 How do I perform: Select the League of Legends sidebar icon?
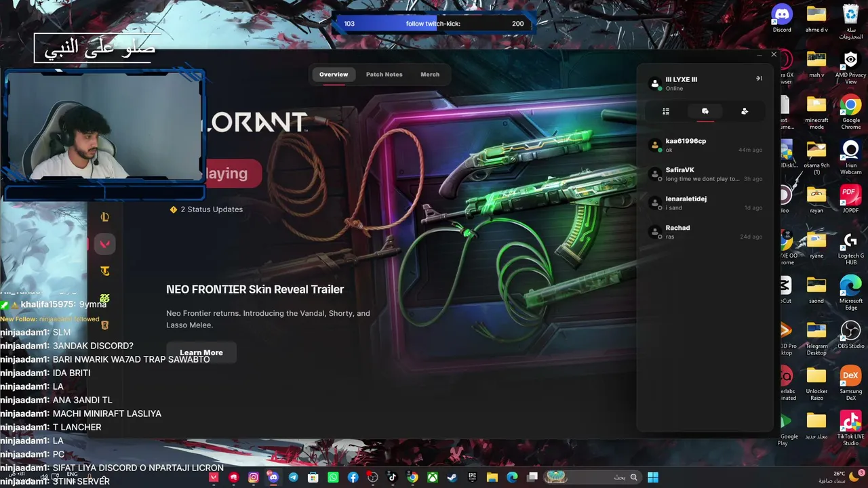105,217
